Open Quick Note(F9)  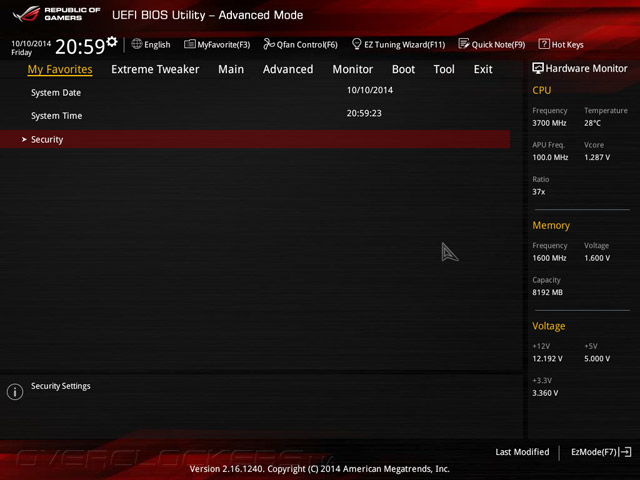492,44
